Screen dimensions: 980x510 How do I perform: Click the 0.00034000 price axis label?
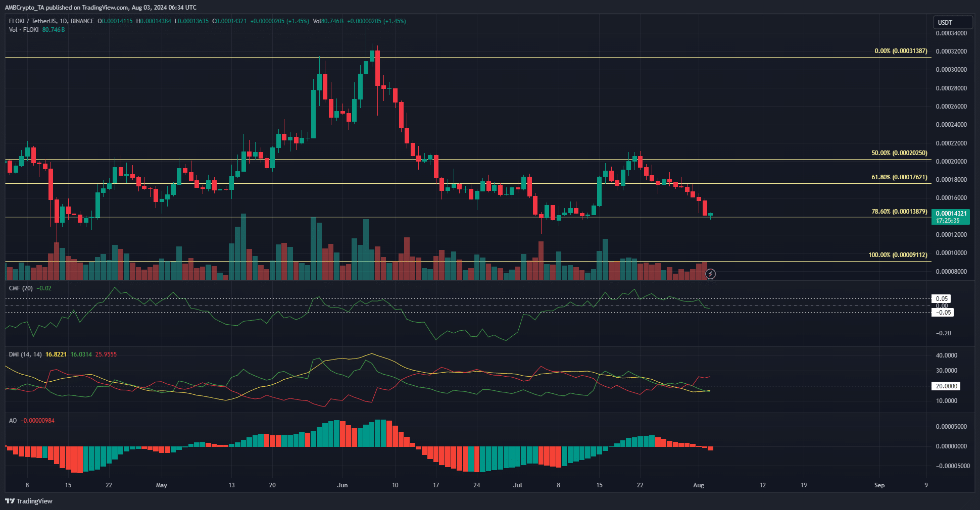click(x=951, y=33)
